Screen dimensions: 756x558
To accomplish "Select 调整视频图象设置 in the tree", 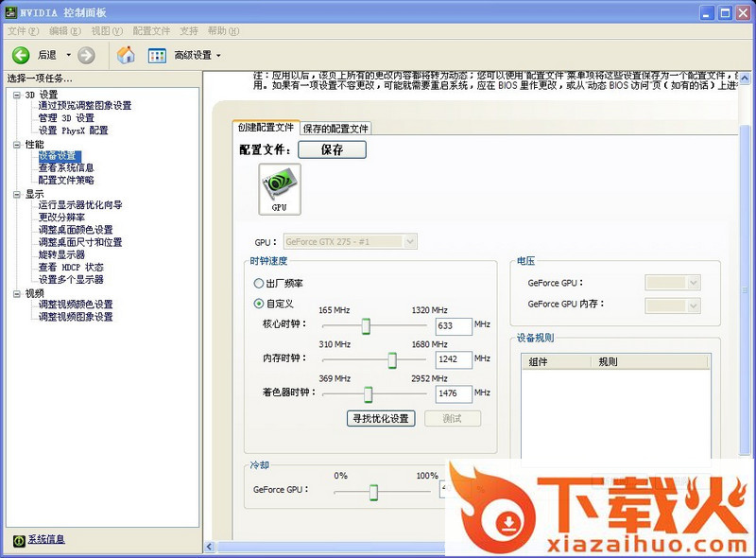I will [76, 317].
